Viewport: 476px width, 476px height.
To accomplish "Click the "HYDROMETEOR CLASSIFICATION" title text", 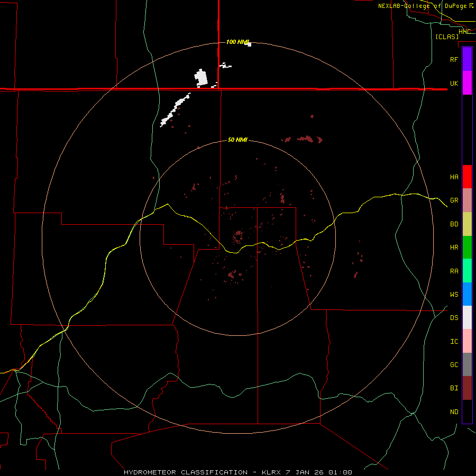I will [x=186, y=472].
